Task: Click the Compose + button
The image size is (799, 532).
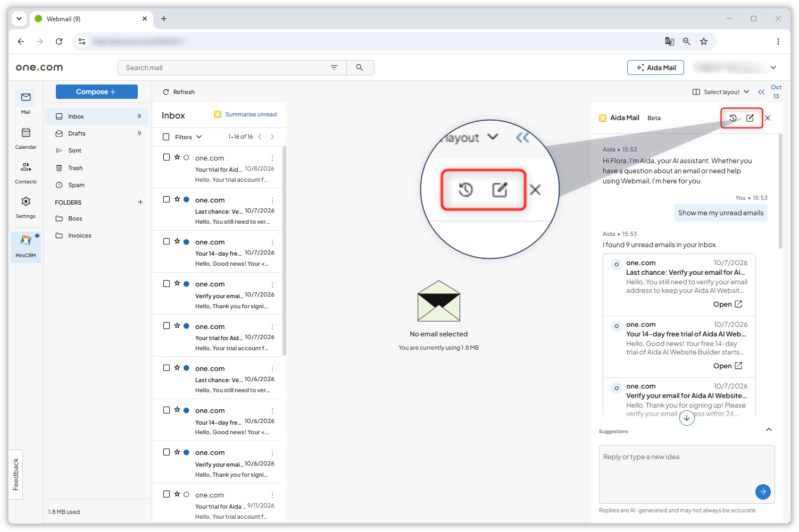Action: [x=97, y=91]
